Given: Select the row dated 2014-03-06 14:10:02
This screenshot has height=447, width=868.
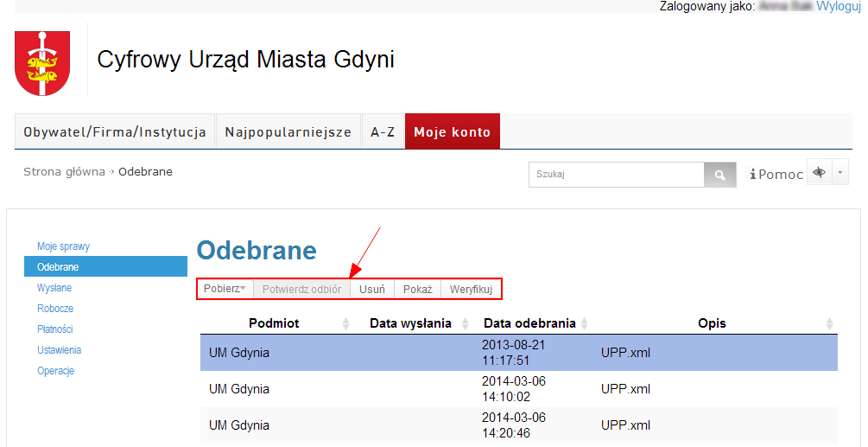Looking at the screenshot, I should tap(518, 389).
